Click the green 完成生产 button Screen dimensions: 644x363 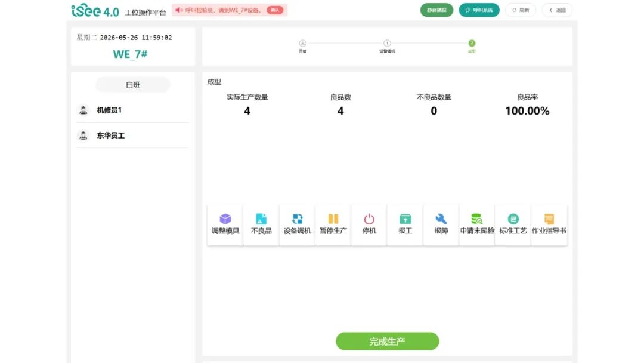(388, 342)
